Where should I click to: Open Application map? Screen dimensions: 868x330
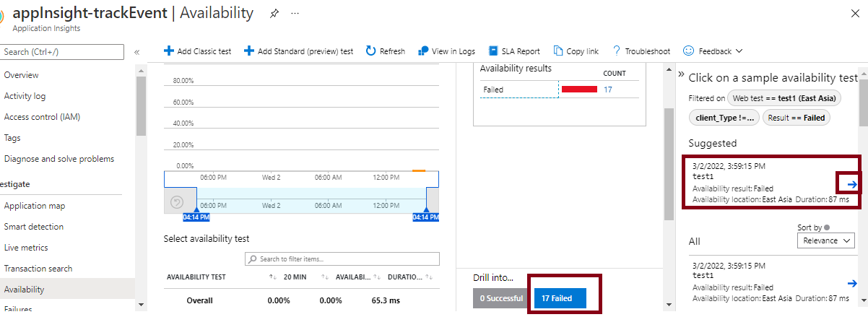(35, 206)
